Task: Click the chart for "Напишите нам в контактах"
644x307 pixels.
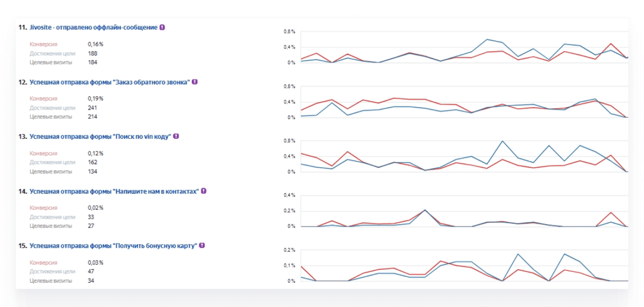Action: pos(464,212)
